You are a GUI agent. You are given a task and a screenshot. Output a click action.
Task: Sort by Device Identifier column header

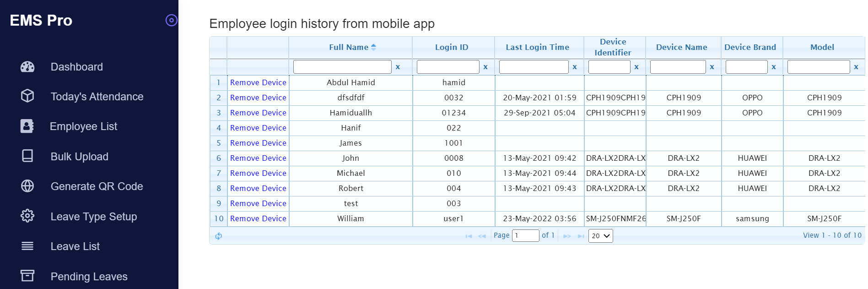click(613, 47)
